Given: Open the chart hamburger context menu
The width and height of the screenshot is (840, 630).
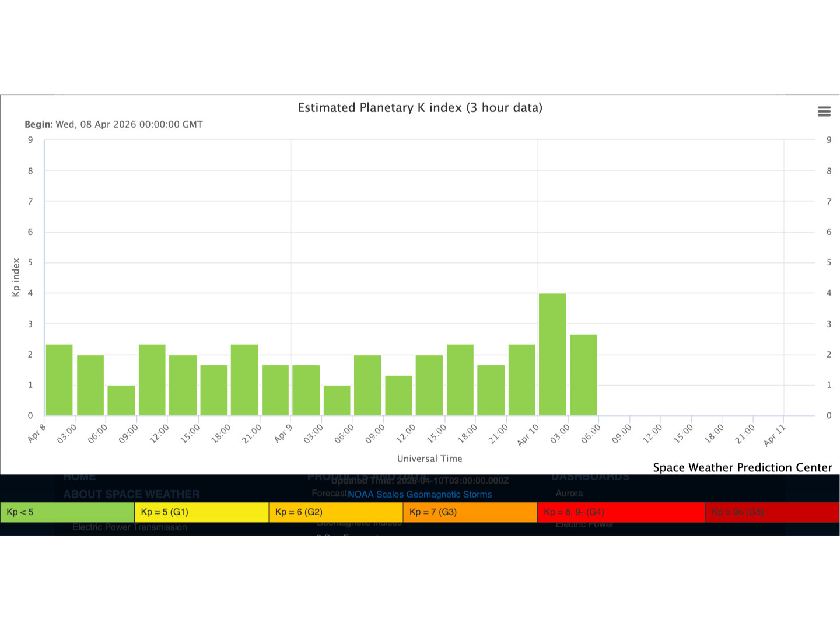Looking at the screenshot, I should tap(824, 111).
